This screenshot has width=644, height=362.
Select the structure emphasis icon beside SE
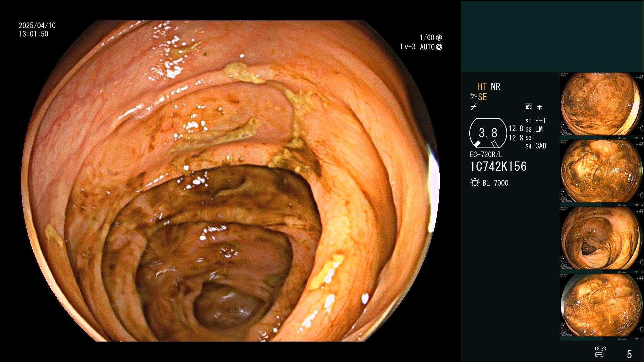click(x=473, y=97)
